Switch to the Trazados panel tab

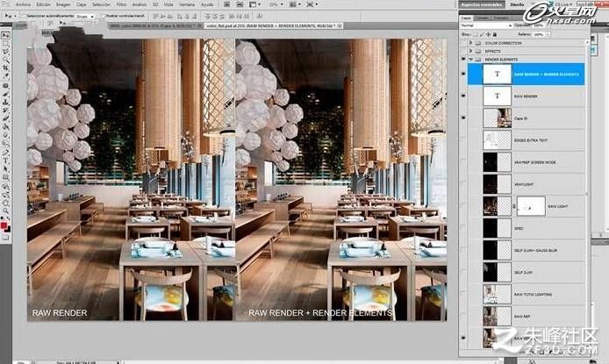pyautogui.click(x=501, y=18)
